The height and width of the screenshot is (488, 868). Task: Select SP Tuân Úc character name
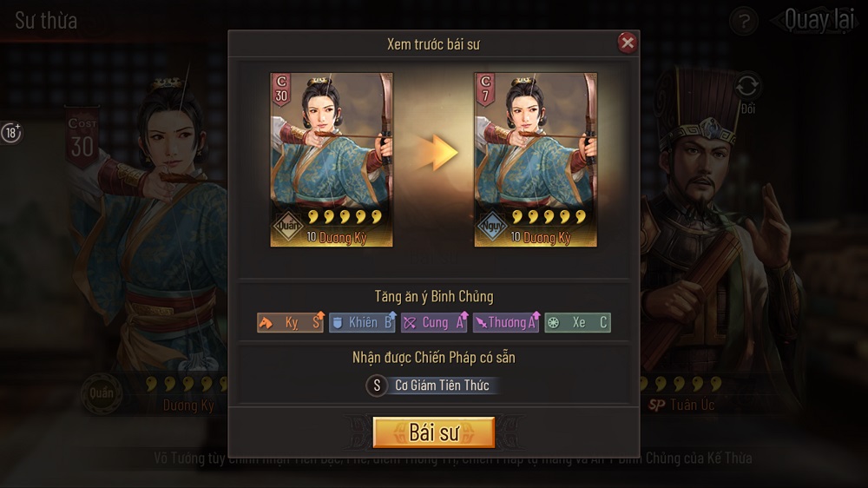coord(682,405)
